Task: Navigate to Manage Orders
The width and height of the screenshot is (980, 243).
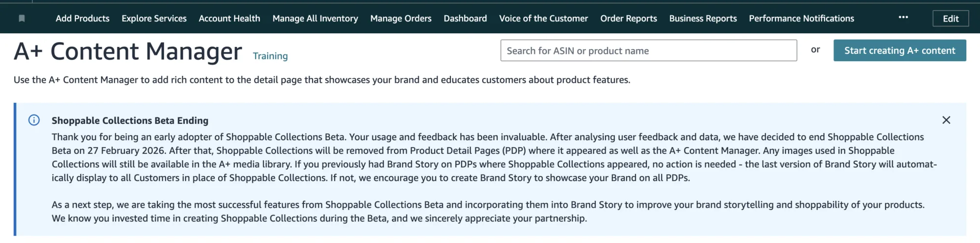Action: click(x=400, y=19)
